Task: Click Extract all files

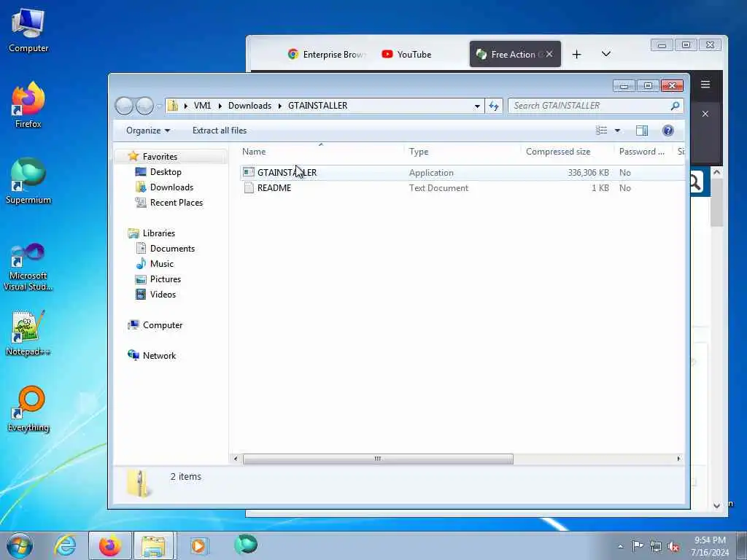Action: [220, 131]
